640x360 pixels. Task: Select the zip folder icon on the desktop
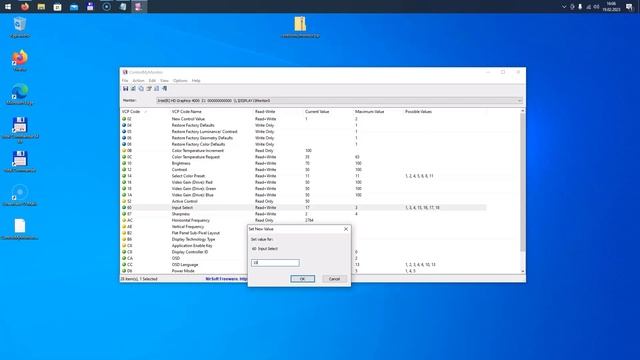300,27
